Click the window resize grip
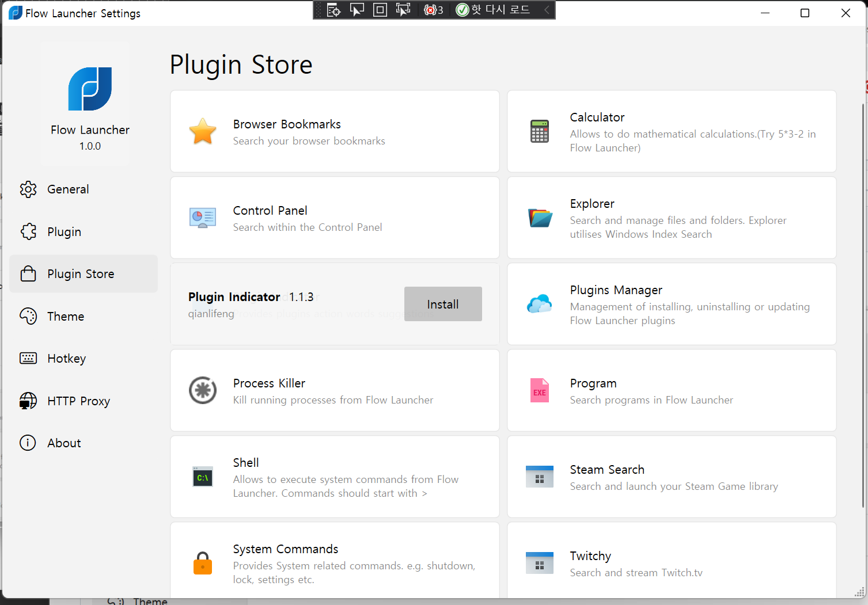 tap(859, 592)
